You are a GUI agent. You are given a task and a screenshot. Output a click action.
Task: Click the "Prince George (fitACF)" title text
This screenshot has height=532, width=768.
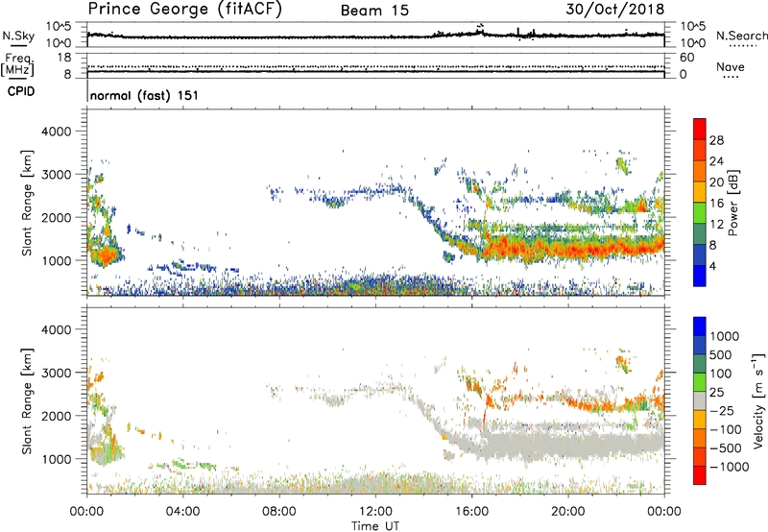click(184, 9)
